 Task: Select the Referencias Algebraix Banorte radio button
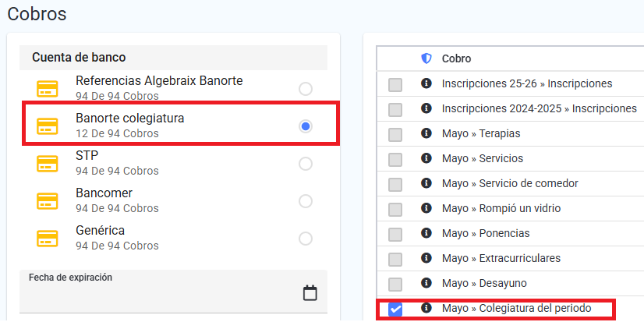point(306,89)
